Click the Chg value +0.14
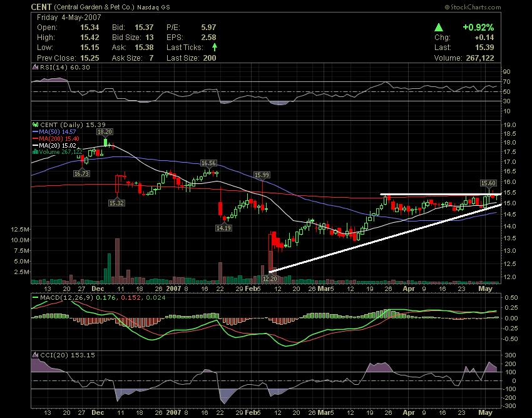532x418 pixels. [x=484, y=38]
